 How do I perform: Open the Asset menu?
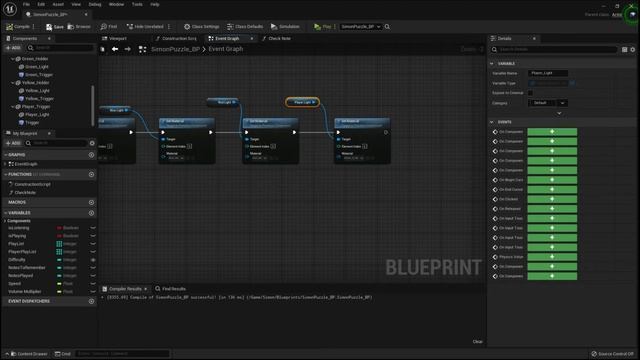point(58,4)
